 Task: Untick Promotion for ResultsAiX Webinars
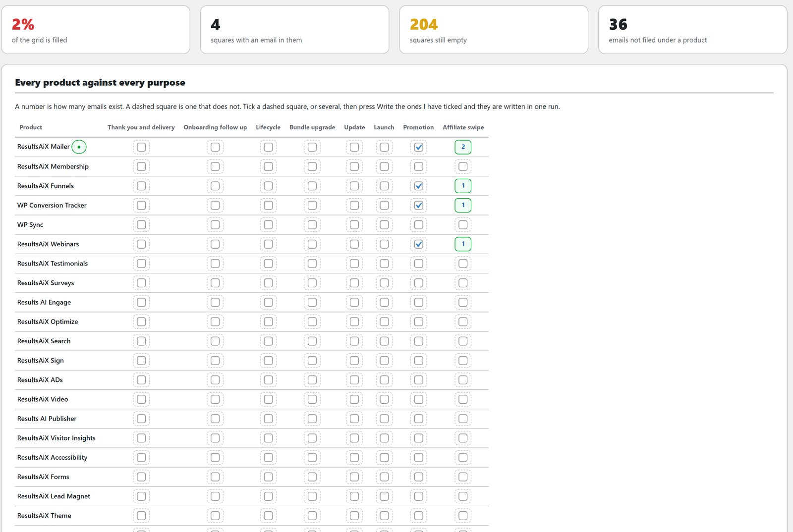(419, 244)
